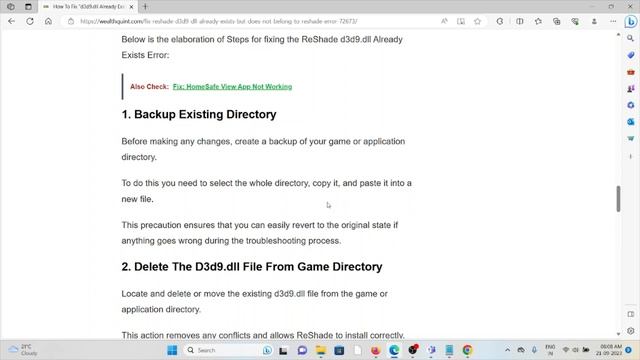Open the clock and date in taskbar

(x=609, y=350)
